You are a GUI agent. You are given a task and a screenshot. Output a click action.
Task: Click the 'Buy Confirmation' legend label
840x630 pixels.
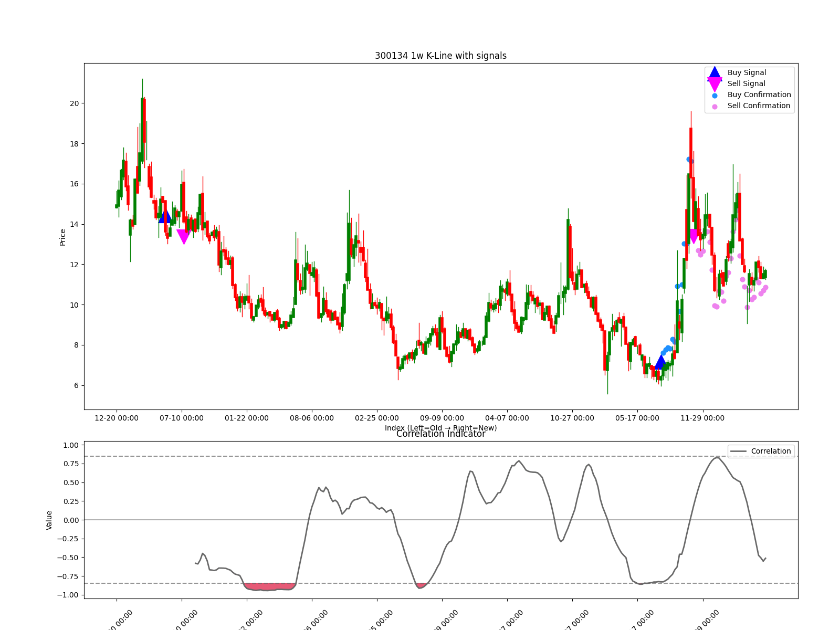tap(759, 95)
